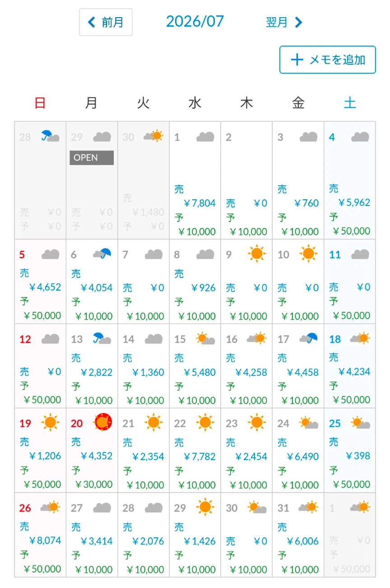This screenshot has height=588, width=390.
Task: Open July 22 sales amount ¥7,782
Action: click(200, 456)
